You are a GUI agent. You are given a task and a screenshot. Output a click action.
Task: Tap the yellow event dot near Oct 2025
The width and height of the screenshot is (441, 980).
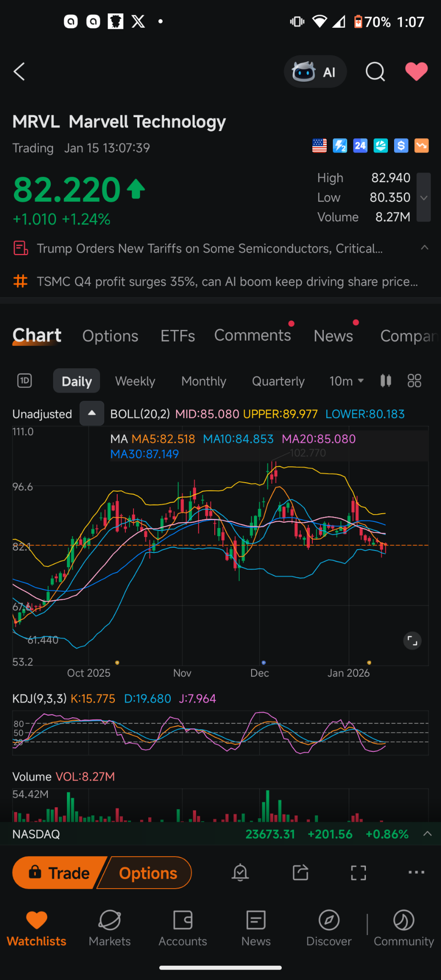[117, 662]
